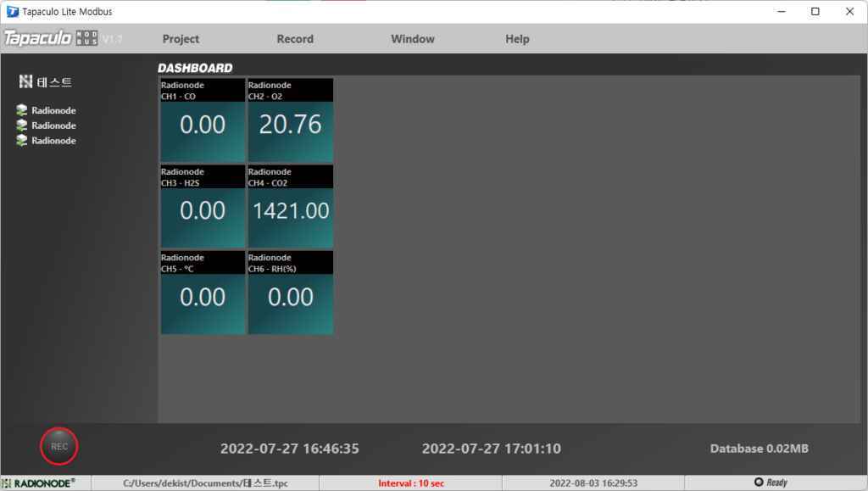
Task: Select the CH2 - O2 dashboard tile
Action: click(x=291, y=120)
